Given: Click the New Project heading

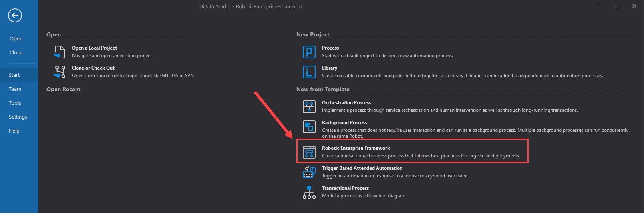Looking at the screenshot, I should [x=313, y=34].
